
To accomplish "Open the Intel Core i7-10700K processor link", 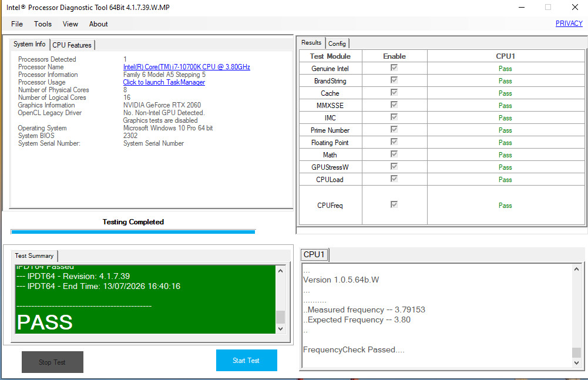I will [x=186, y=67].
